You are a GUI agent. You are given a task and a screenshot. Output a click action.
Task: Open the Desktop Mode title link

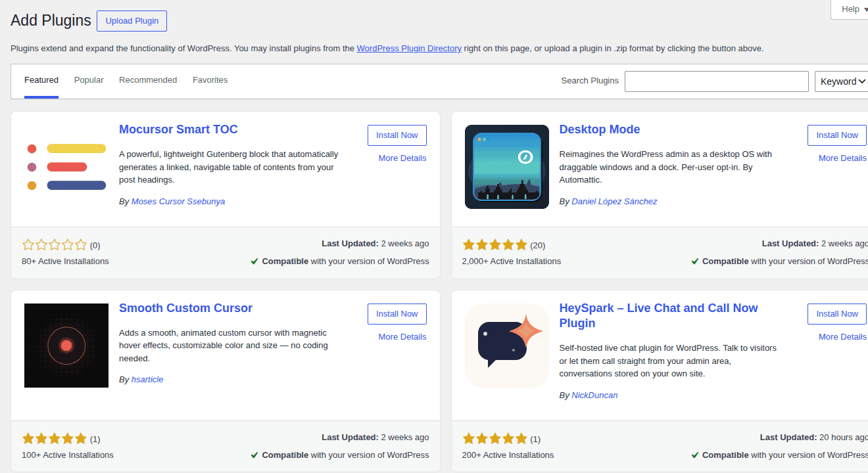click(600, 129)
